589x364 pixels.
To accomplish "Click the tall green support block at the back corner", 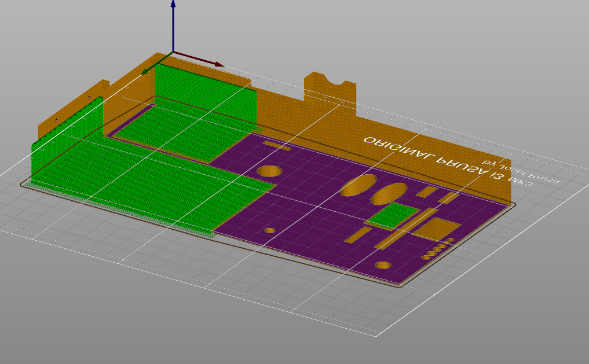I will click(x=206, y=98).
